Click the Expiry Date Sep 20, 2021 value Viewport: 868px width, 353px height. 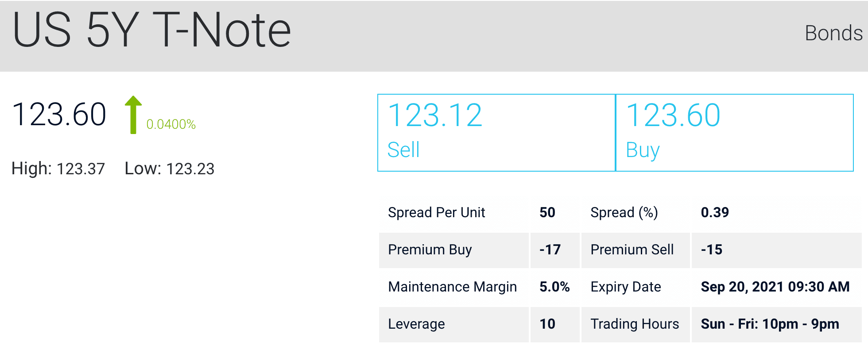coord(775,287)
